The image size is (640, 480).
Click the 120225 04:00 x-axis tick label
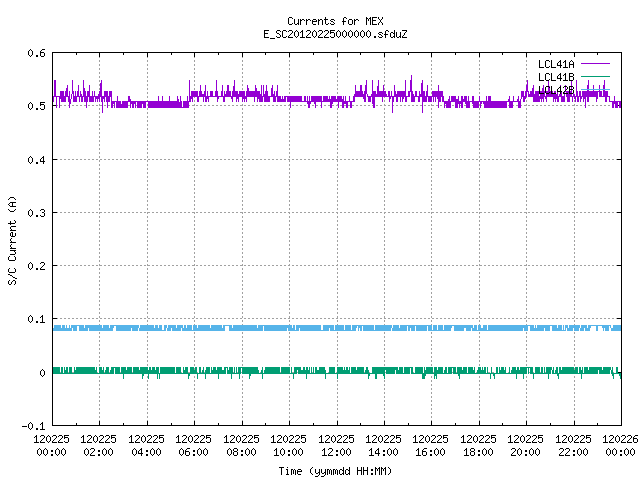[146, 445]
